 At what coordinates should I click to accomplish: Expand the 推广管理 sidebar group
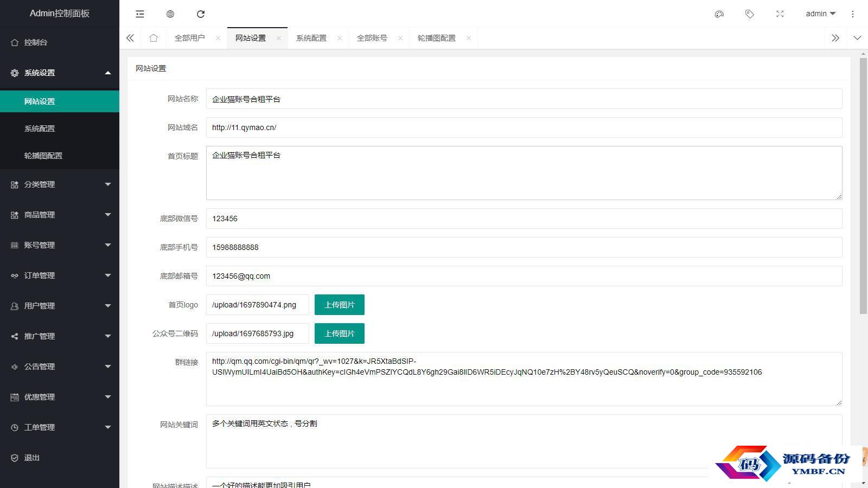(60, 336)
